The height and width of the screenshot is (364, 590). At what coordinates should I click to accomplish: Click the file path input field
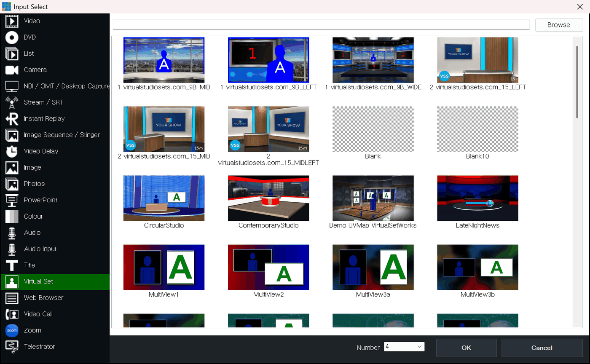click(321, 25)
